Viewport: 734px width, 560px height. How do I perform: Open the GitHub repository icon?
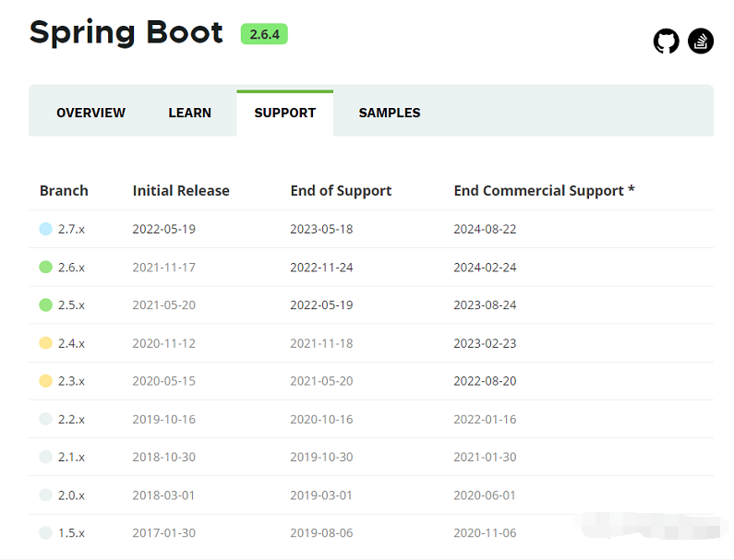[666, 42]
